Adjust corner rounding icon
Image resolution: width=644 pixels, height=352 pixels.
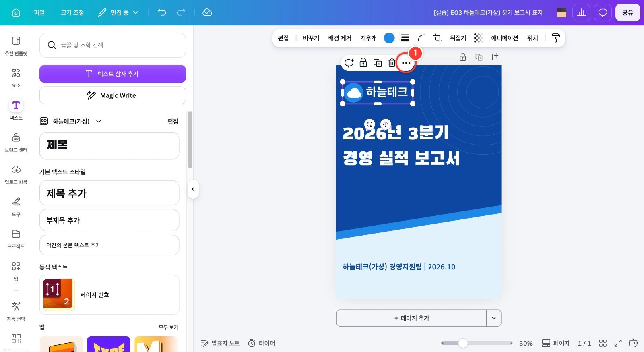coord(421,38)
